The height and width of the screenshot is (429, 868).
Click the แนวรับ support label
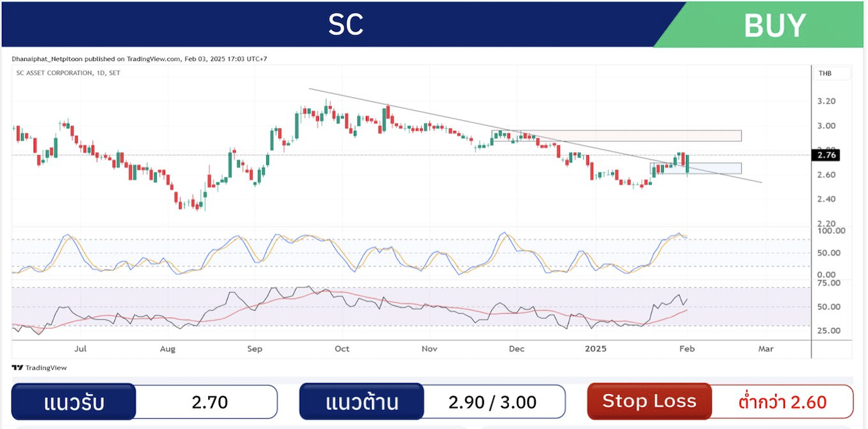(74, 402)
